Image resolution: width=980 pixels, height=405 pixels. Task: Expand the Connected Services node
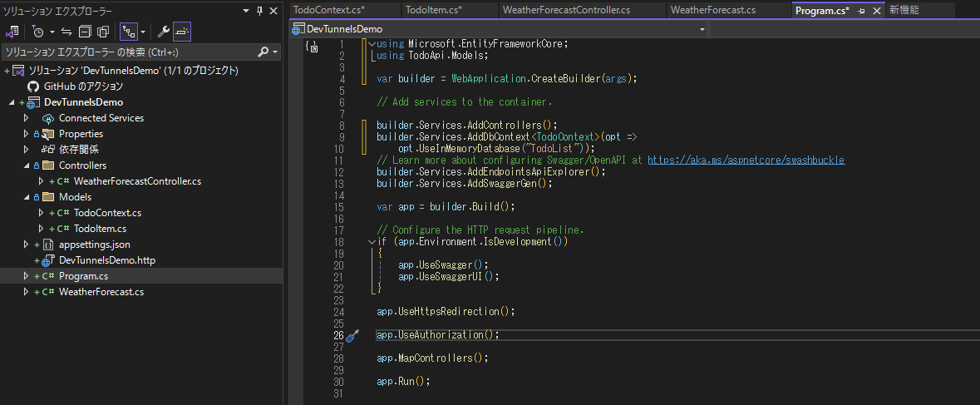[x=26, y=118]
